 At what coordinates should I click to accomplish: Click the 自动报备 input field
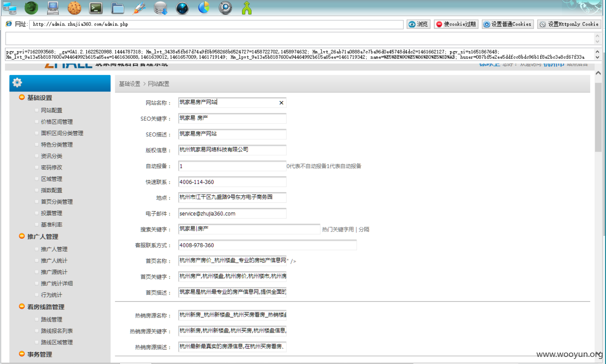[x=232, y=166]
